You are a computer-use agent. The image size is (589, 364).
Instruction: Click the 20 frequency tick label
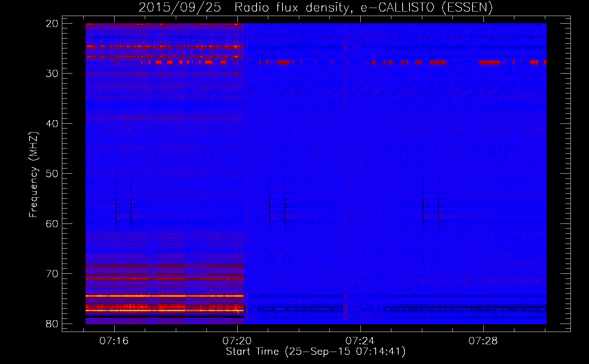click(52, 24)
